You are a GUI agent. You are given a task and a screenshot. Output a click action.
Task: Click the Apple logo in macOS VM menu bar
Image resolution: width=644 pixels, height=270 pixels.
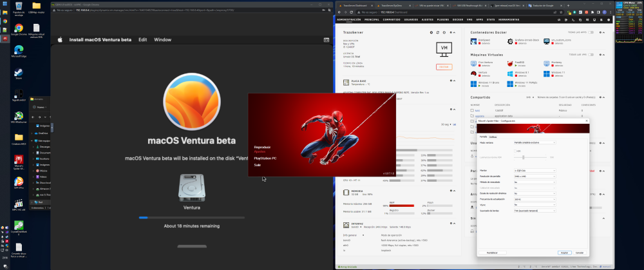tap(60, 40)
